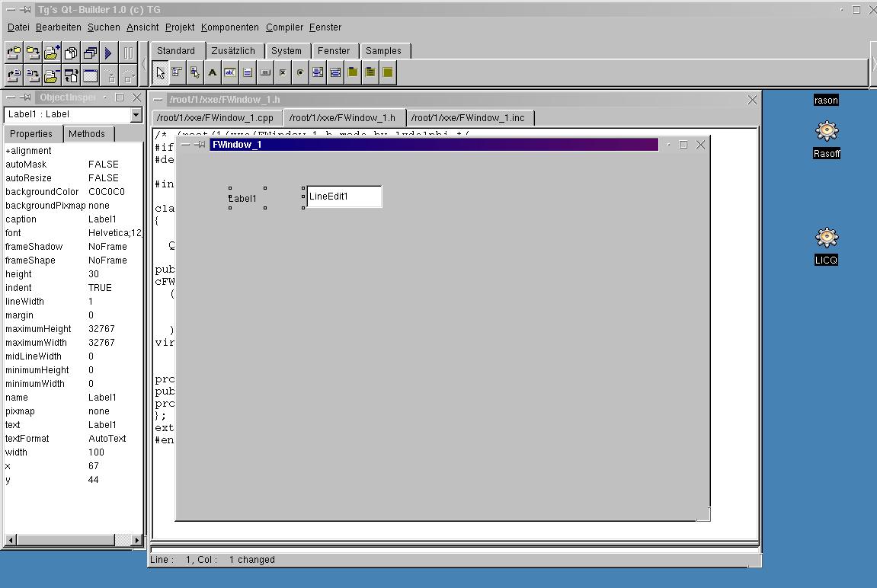Open the Komponenten menu

pos(229,27)
